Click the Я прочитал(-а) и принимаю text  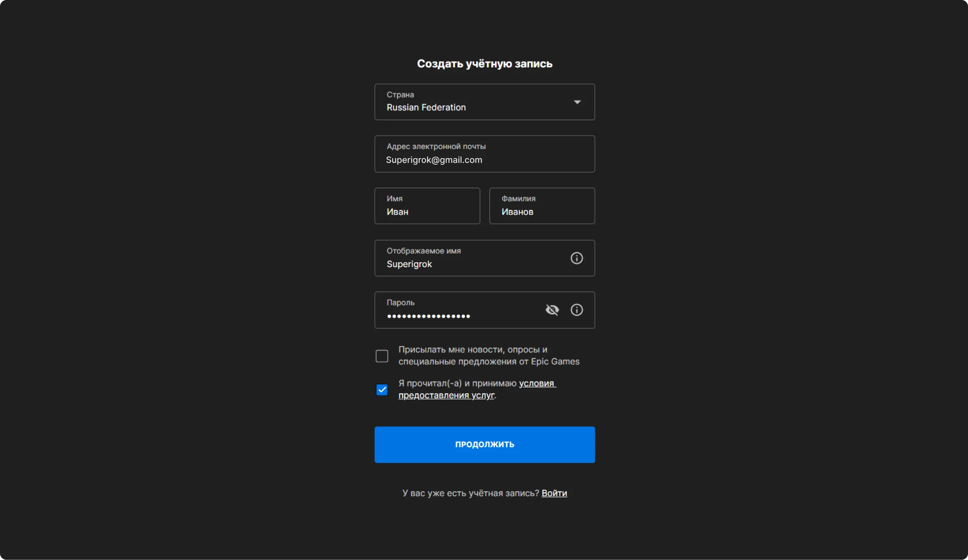pyautogui.click(x=457, y=384)
